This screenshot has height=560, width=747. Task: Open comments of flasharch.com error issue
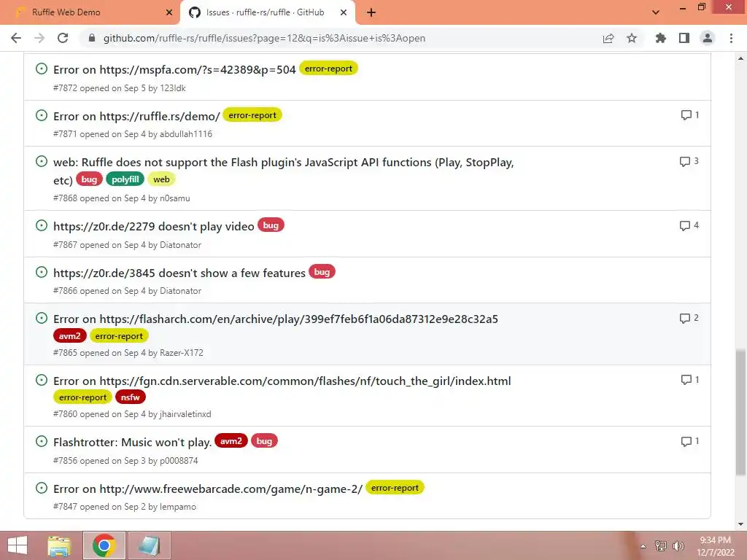[x=689, y=318]
